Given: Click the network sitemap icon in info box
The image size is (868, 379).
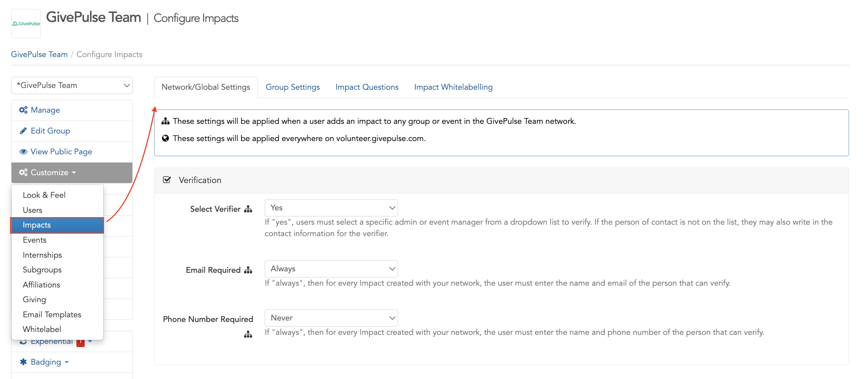Looking at the screenshot, I should click(165, 121).
